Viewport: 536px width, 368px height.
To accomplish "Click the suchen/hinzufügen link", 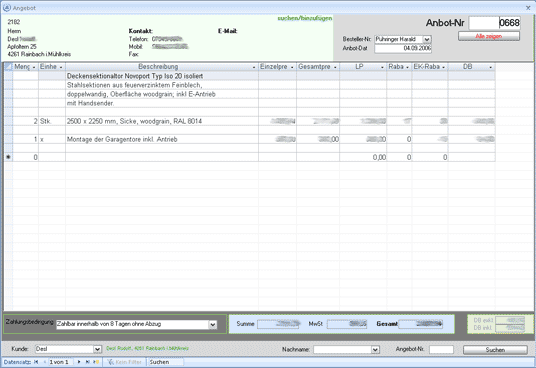I will tap(305, 18).
